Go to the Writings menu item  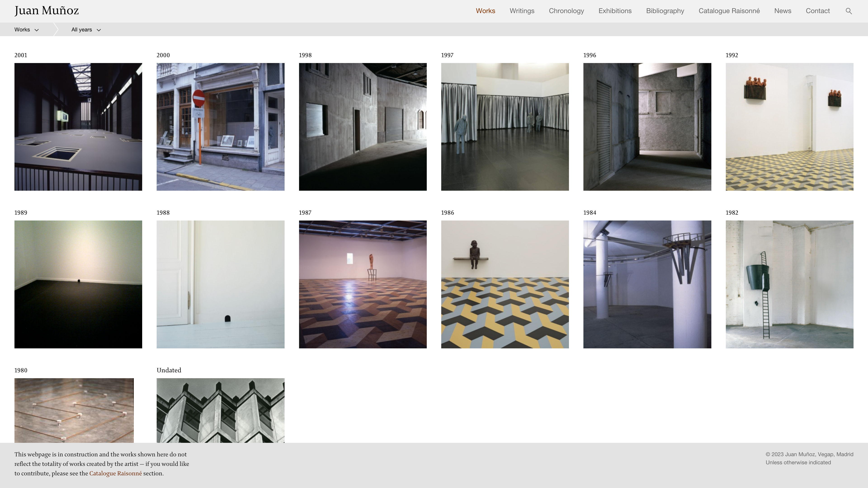pyautogui.click(x=522, y=11)
